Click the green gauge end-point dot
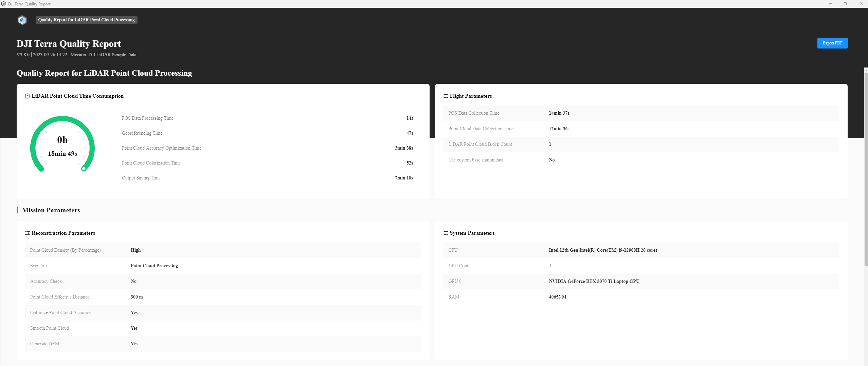The height and width of the screenshot is (366, 868). coord(84,169)
